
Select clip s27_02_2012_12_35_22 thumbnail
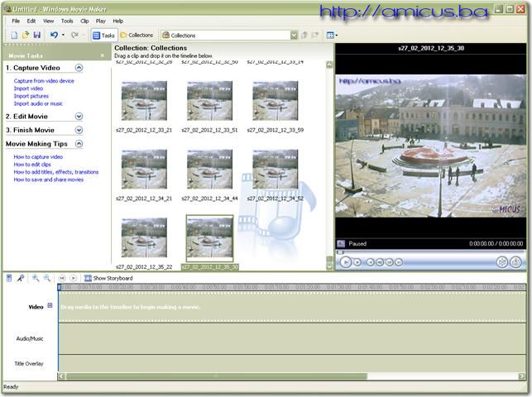(x=144, y=237)
